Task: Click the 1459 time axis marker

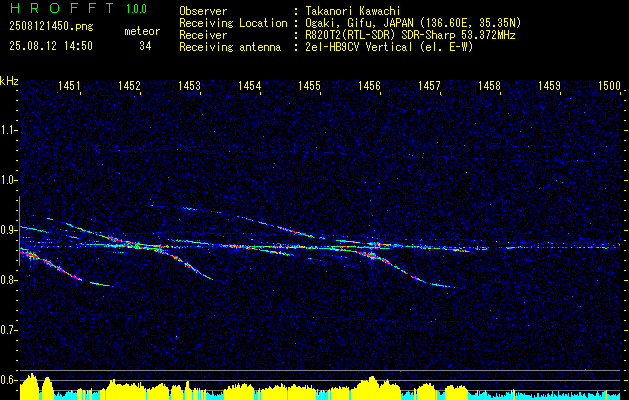Action: point(550,85)
